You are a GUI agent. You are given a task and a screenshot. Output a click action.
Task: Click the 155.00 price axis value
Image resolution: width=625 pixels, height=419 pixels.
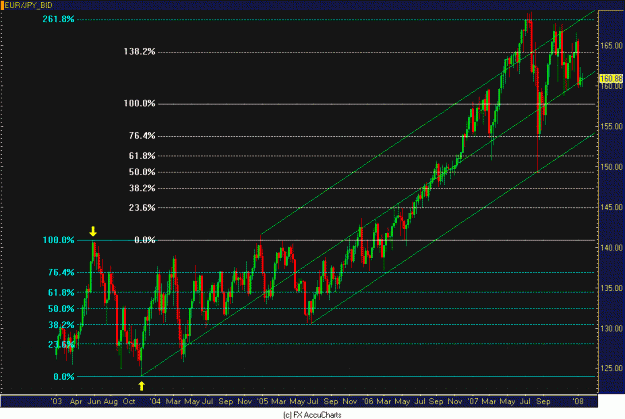point(611,126)
